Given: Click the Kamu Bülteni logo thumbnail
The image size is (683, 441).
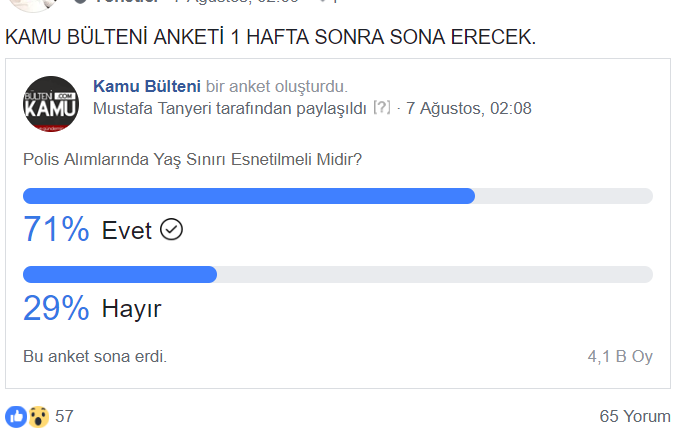Looking at the screenshot, I should click(x=50, y=104).
